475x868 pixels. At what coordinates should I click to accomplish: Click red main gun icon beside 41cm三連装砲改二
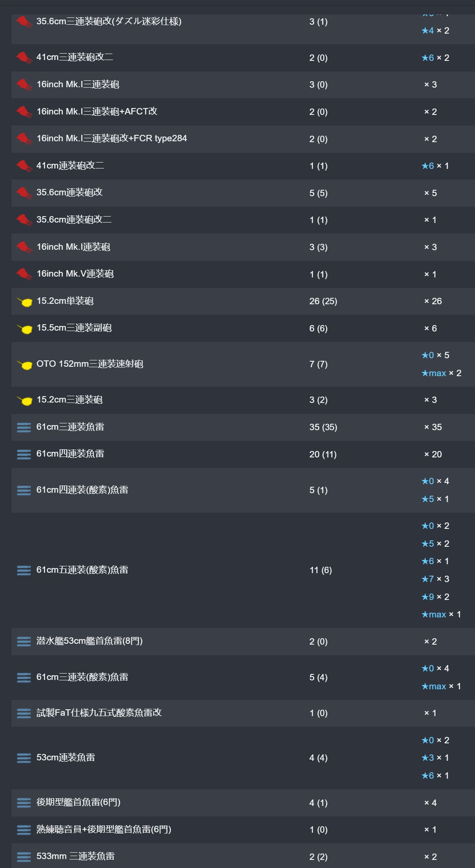point(24,57)
